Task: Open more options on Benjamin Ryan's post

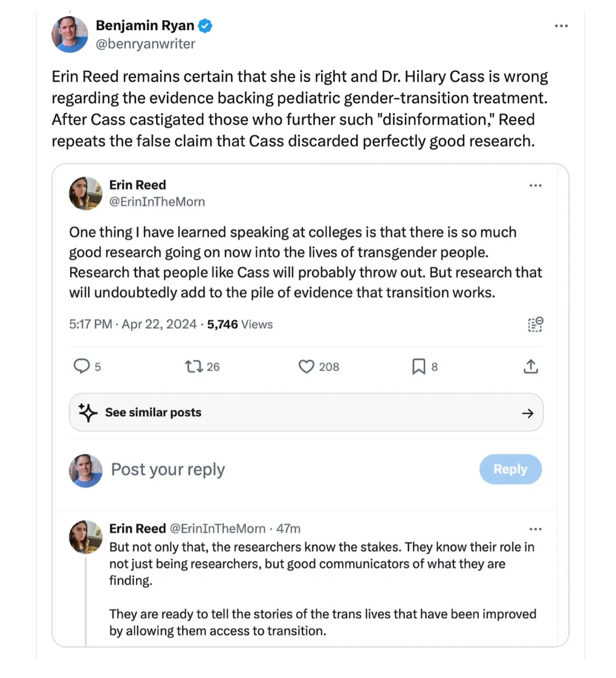Action: 562,26
